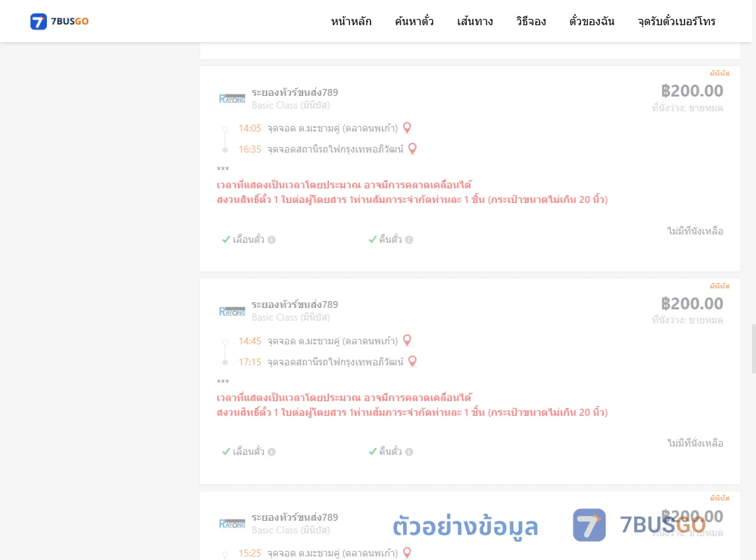Viewport: 756px width, 560px height.
Task: Click info icon beside คืนตั๋ว in 14:45 card
Action: (409, 452)
